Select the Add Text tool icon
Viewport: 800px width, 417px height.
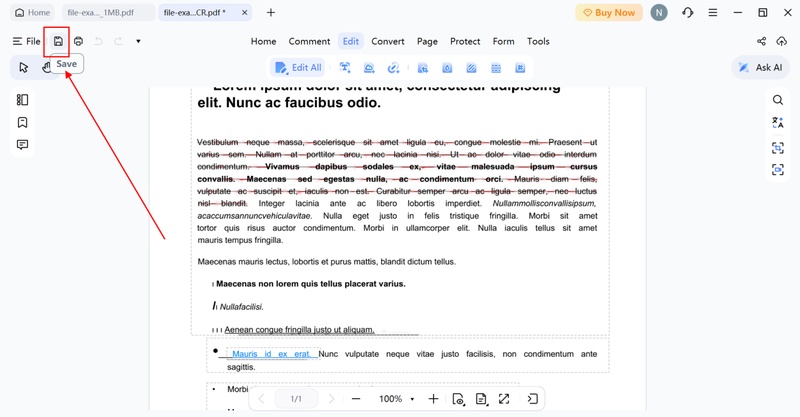coord(345,67)
